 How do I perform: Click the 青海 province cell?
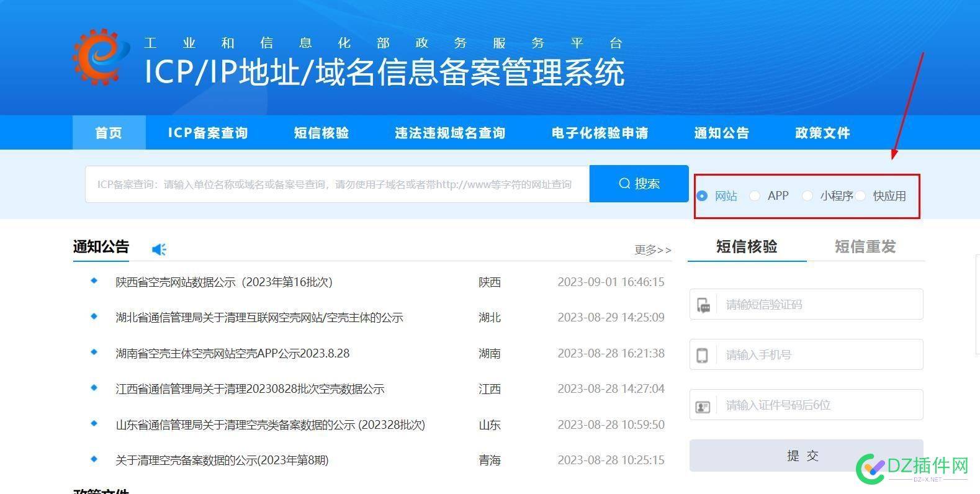tap(490, 460)
